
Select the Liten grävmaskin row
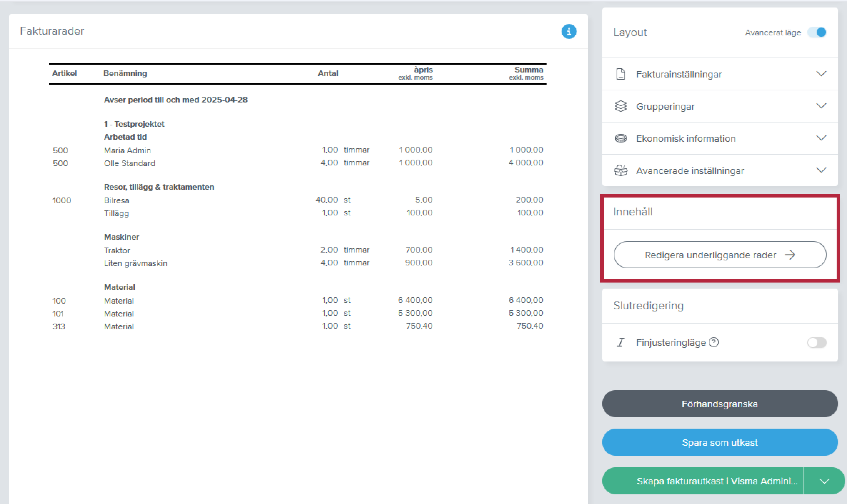click(x=298, y=263)
